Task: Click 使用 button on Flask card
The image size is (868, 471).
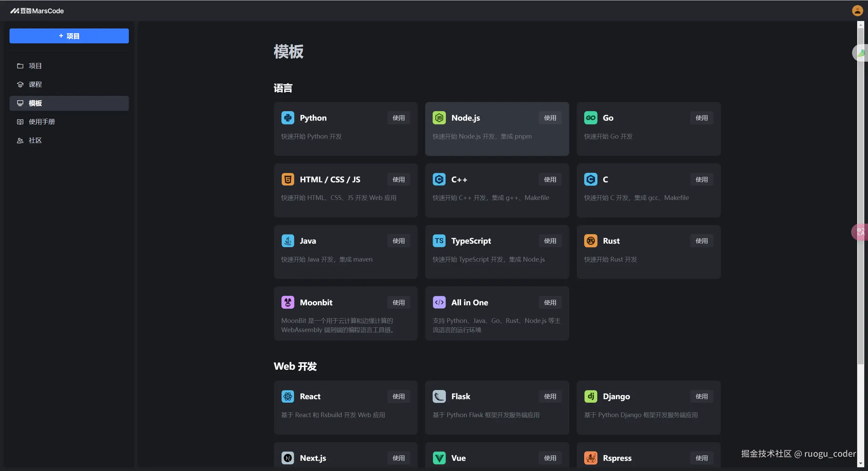Action: click(550, 396)
